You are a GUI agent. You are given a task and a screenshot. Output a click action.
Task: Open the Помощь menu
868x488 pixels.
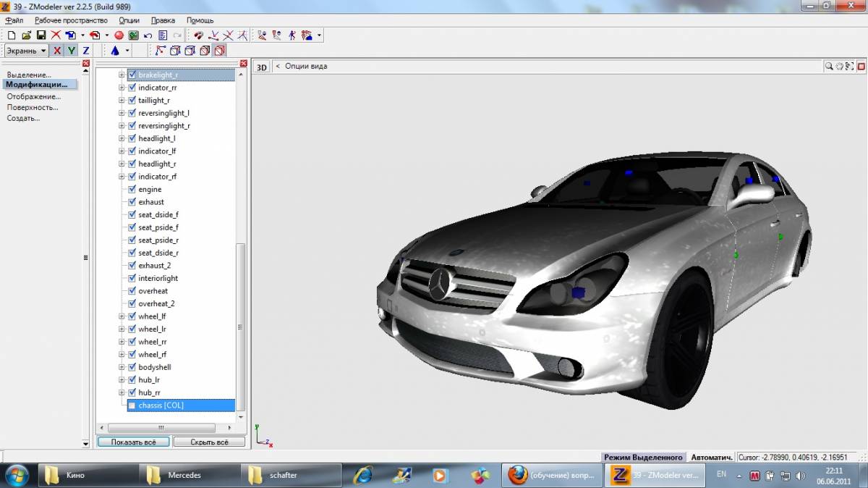pyautogui.click(x=200, y=20)
